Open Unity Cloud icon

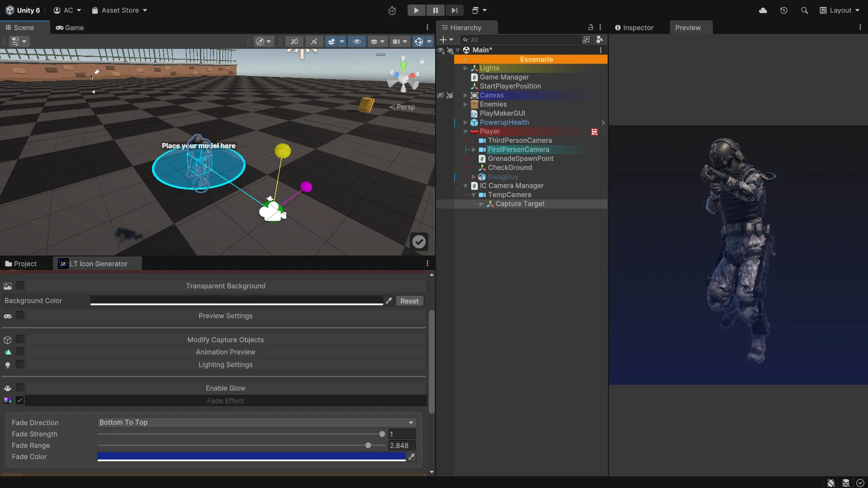click(763, 10)
